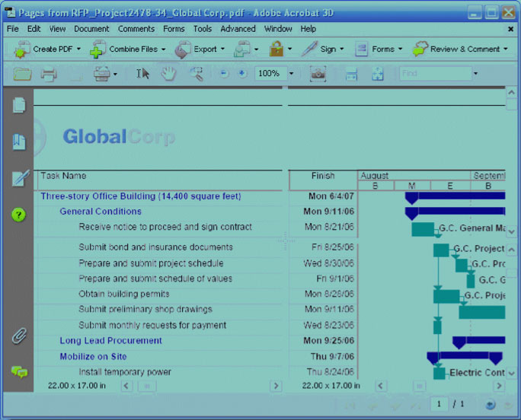Show the Attachments paperclip panel
This screenshot has width=521, height=420.
(19, 336)
